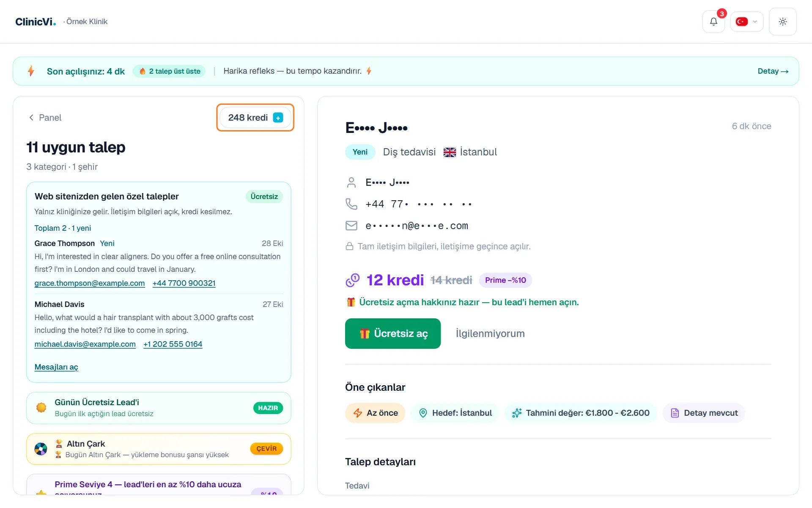Click the 11 uygun talep heading
This screenshot has height=508, width=812.
point(76,147)
